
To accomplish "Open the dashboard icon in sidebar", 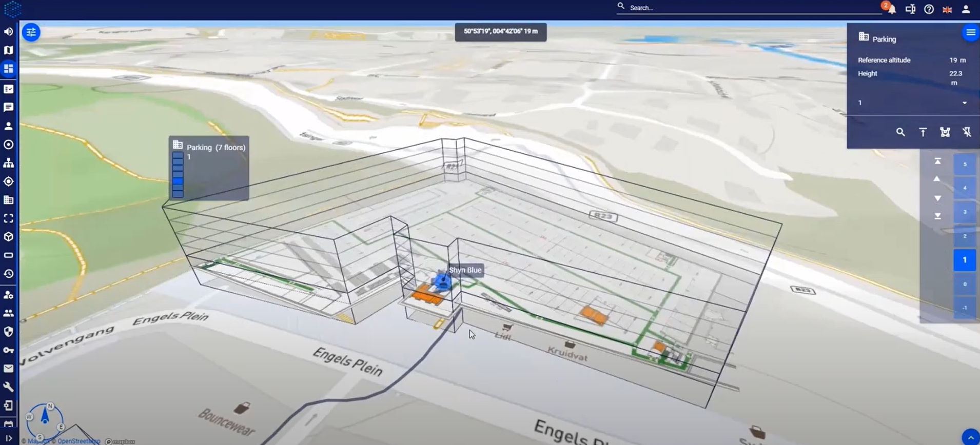I will point(9,68).
